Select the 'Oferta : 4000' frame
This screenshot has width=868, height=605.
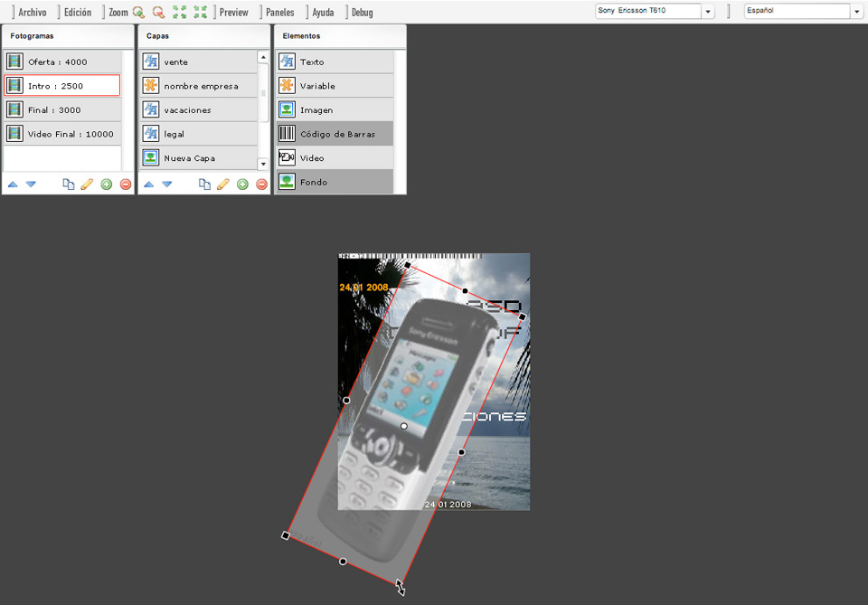tap(62, 61)
